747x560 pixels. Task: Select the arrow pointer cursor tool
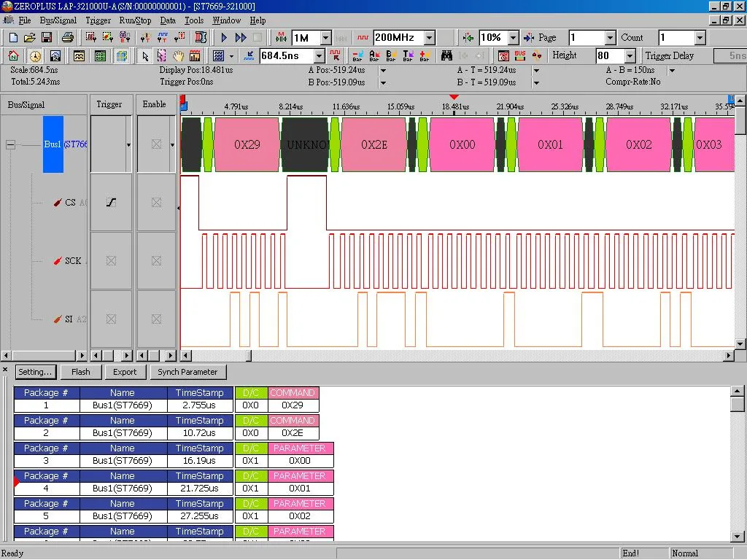(145, 55)
